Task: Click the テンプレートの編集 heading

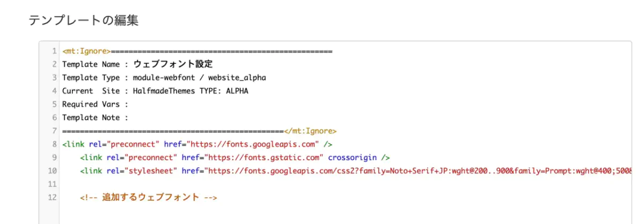Action: (x=83, y=20)
